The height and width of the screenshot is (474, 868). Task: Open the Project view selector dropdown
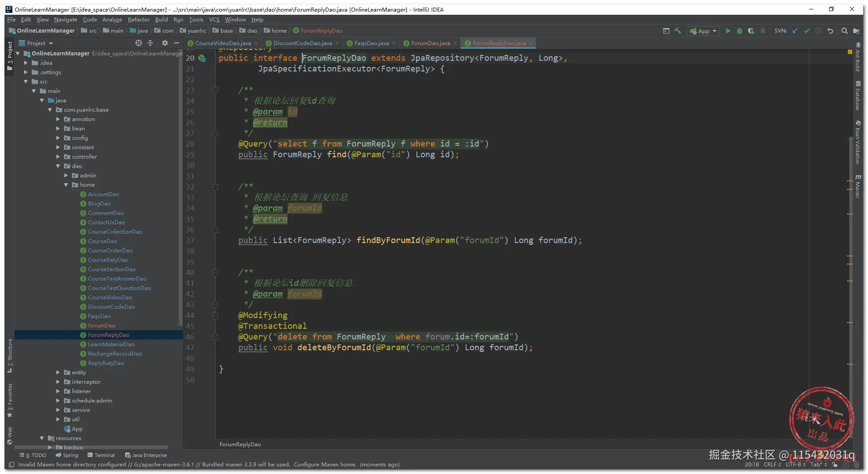(36, 43)
